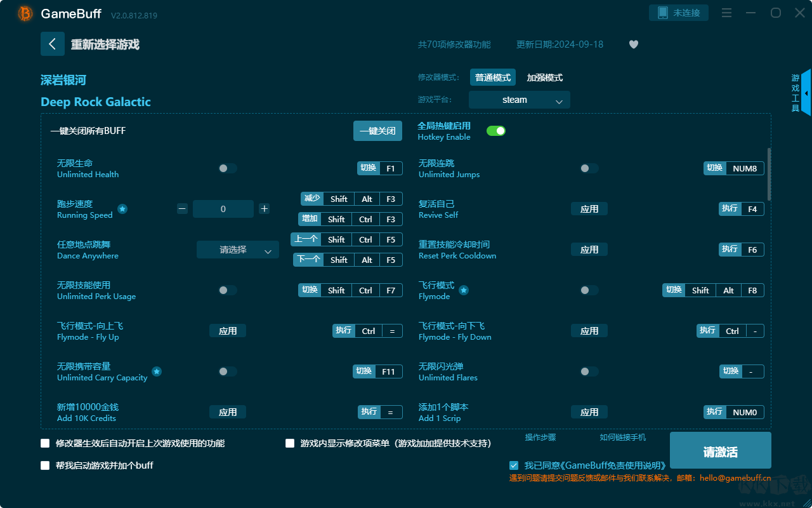Image resolution: width=812 pixels, height=508 pixels.
Task: Click the star badge next to Unlimited Carry Capacity
Action: (x=157, y=371)
